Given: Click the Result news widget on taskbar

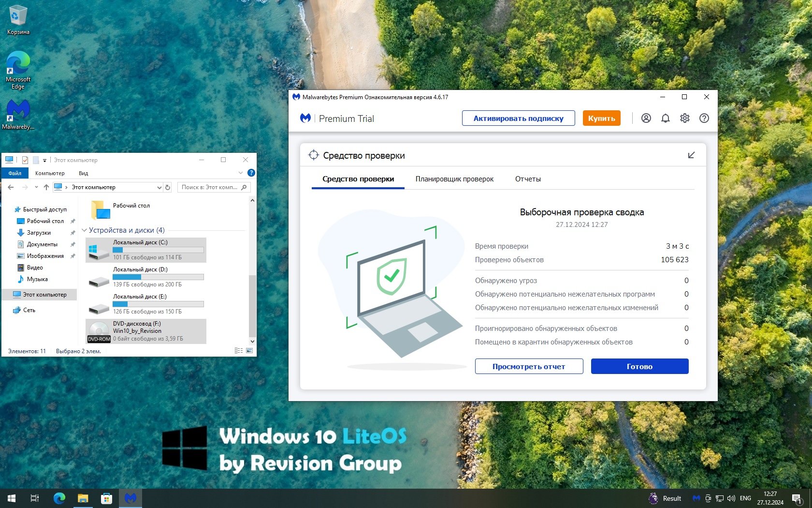Looking at the screenshot, I should 665,498.
